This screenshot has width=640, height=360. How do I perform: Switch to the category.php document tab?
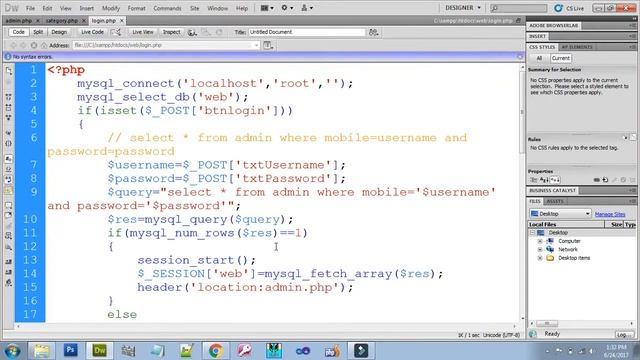[62, 20]
